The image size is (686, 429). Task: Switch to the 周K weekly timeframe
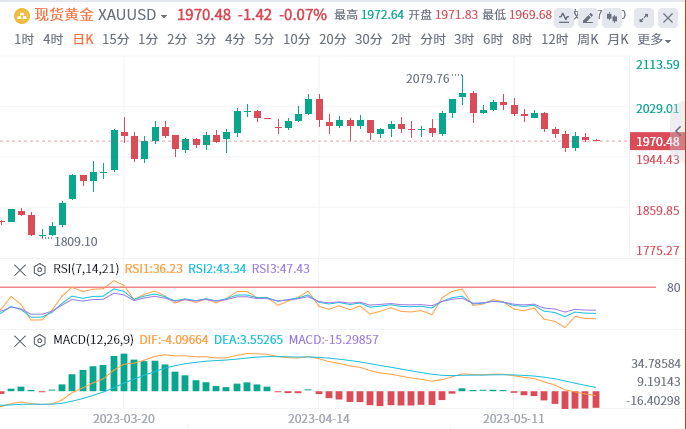tap(588, 40)
